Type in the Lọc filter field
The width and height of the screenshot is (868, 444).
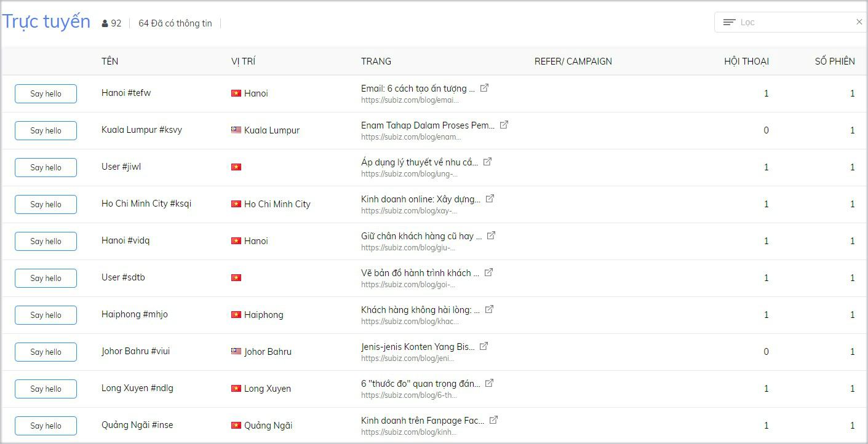(x=794, y=22)
